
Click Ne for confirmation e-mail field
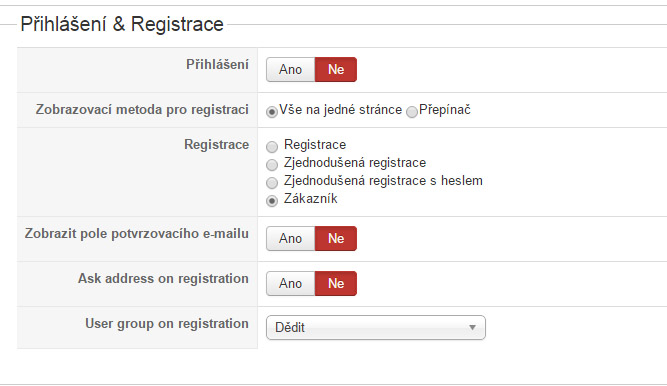click(336, 238)
